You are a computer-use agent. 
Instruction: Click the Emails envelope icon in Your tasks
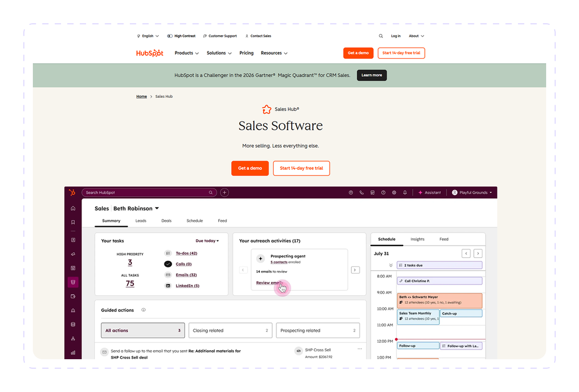click(168, 275)
